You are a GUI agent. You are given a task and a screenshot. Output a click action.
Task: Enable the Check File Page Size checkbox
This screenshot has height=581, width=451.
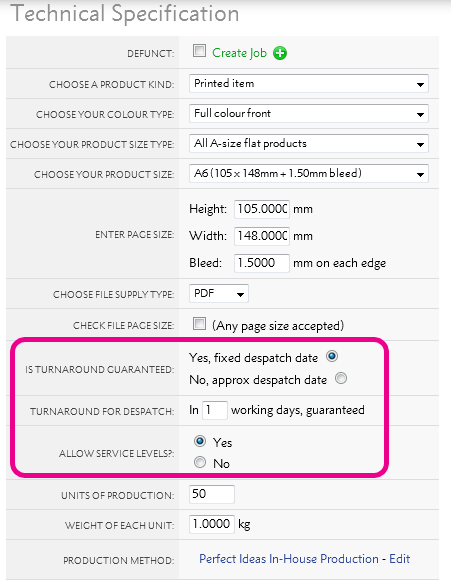click(x=199, y=323)
